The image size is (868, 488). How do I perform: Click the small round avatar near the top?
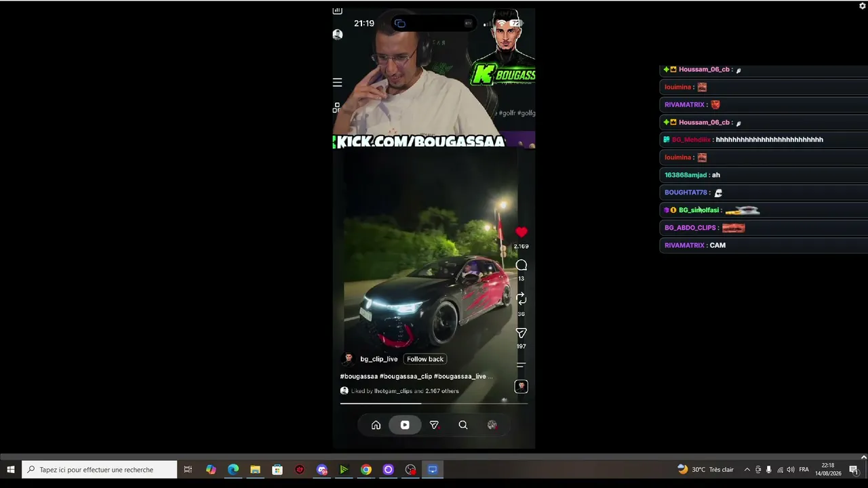pyautogui.click(x=338, y=35)
